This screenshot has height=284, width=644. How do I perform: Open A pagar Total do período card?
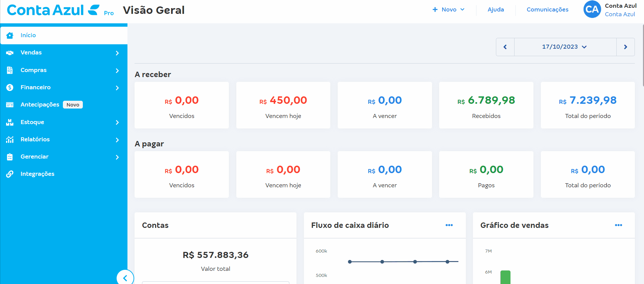(x=588, y=174)
